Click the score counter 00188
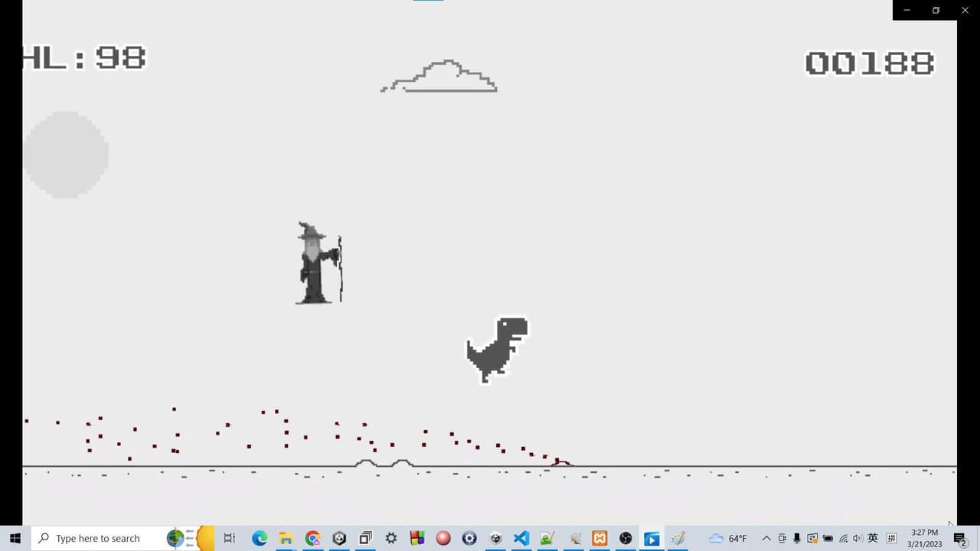Viewport: 980px width, 551px height. click(x=870, y=63)
